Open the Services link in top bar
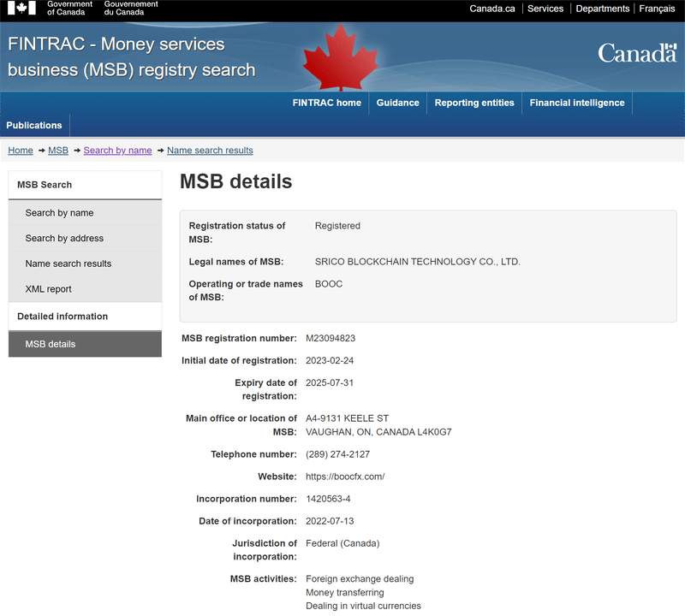 [545, 9]
